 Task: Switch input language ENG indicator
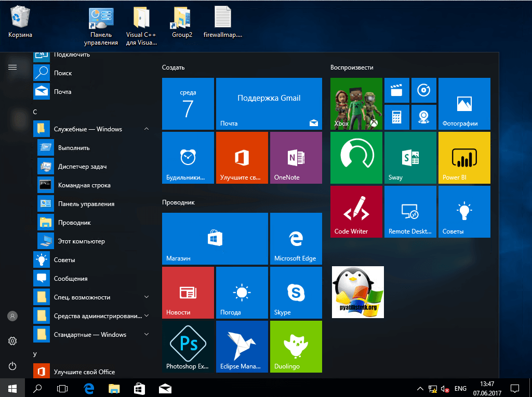tap(460, 389)
